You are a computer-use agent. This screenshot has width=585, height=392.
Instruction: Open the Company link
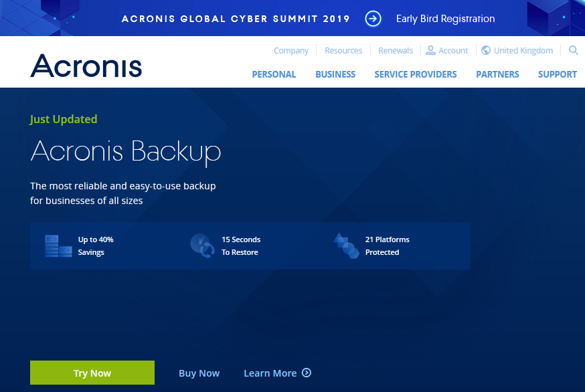(291, 51)
